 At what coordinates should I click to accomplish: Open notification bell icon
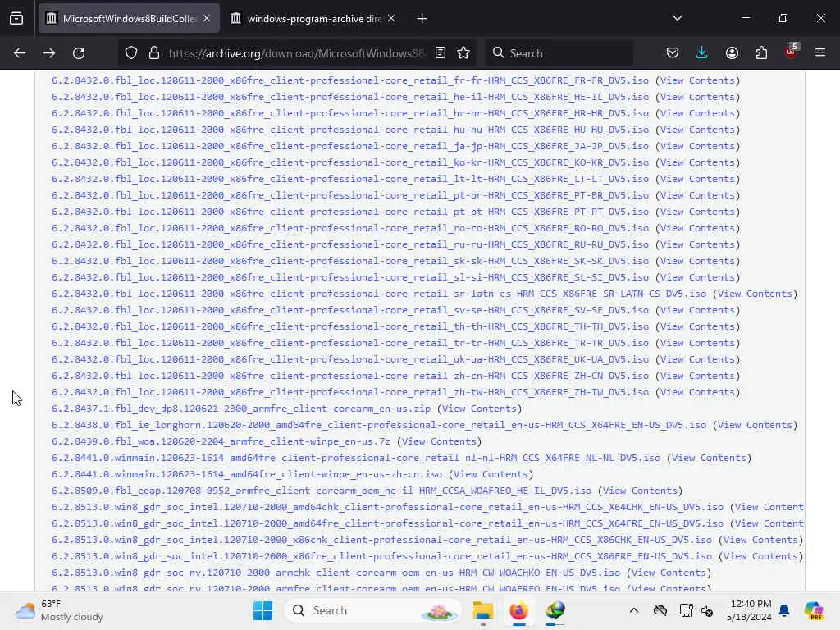tap(784, 610)
